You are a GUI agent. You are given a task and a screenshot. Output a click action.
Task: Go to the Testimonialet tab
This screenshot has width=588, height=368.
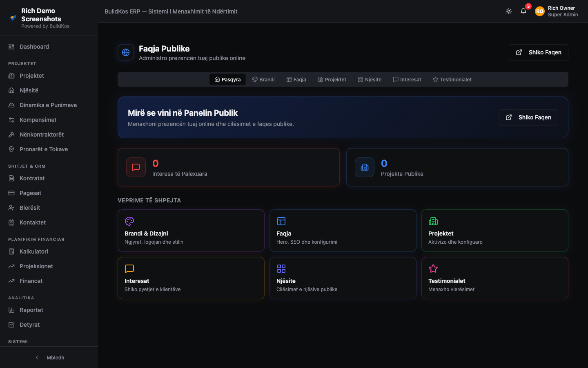coord(452,79)
